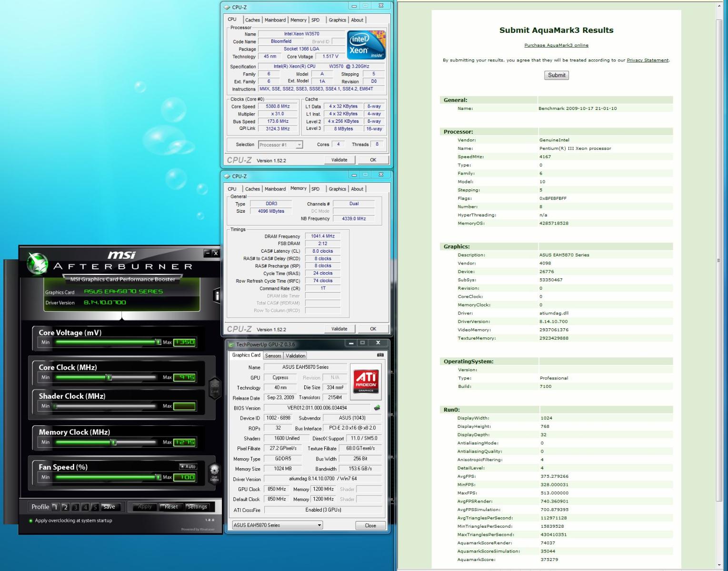Open the Privacy Statement link
This screenshot has height=571, width=728.
648,60
